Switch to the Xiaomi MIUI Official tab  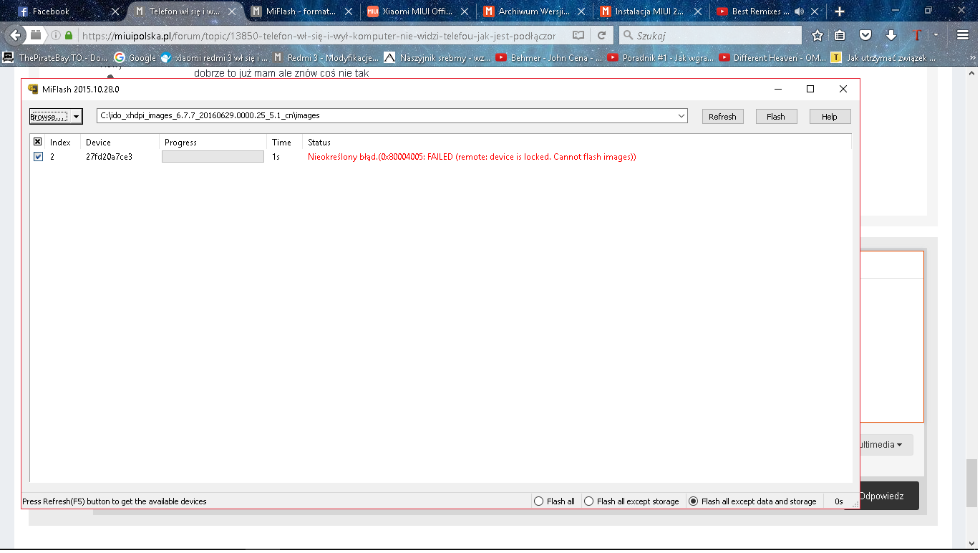[417, 11]
